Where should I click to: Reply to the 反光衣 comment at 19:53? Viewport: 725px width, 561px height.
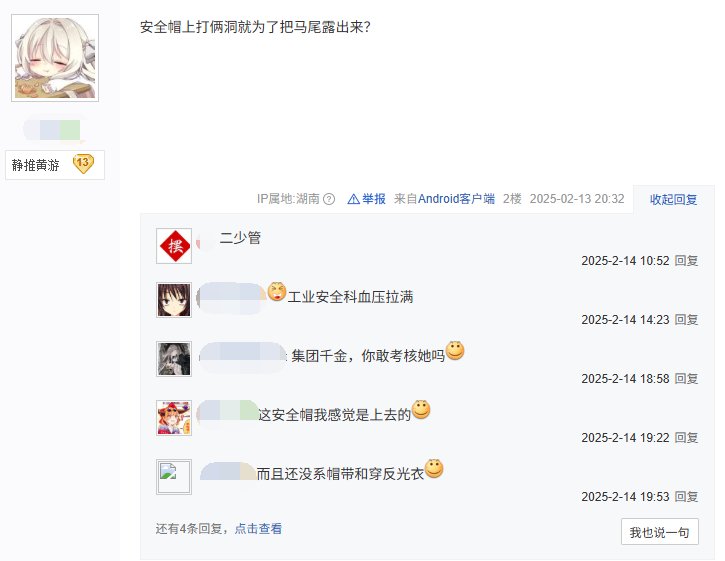tap(686, 497)
